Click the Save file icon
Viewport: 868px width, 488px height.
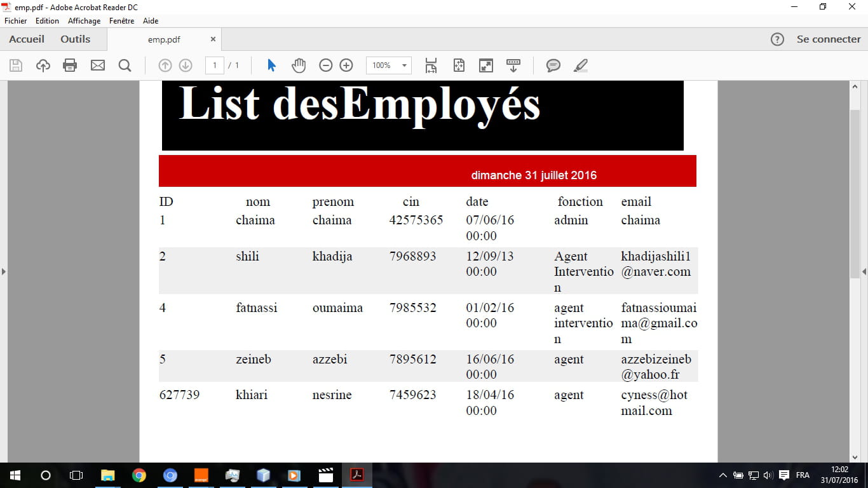click(16, 65)
